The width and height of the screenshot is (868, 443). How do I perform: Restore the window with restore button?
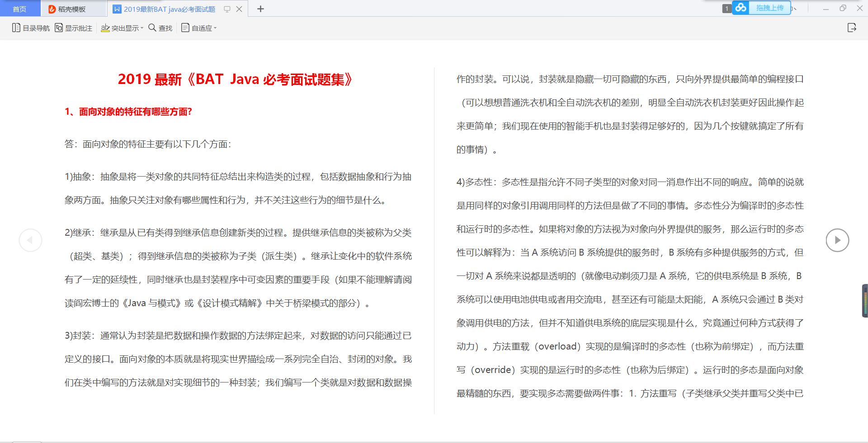click(x=843, y=8)
